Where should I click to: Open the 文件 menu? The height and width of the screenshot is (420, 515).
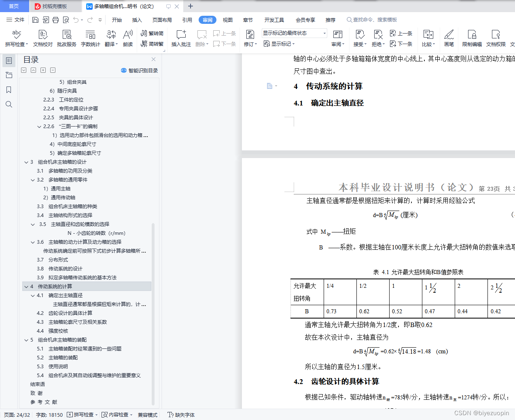coord(15,20)
